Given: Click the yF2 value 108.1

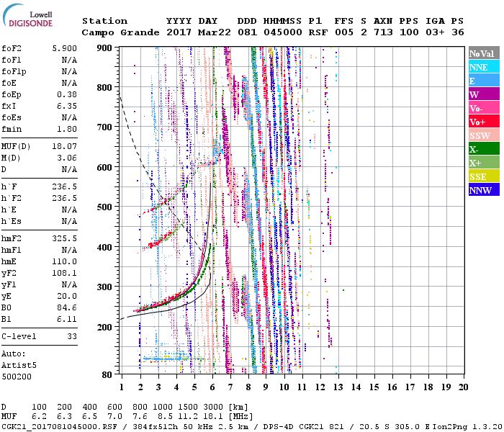Looking at the screenshot, I should pos(65,273).
